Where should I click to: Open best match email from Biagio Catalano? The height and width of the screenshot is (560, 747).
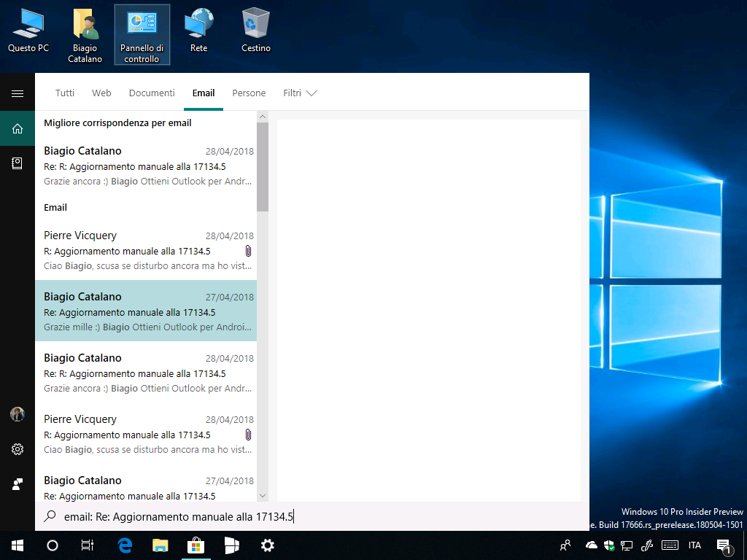pos(146,166)
